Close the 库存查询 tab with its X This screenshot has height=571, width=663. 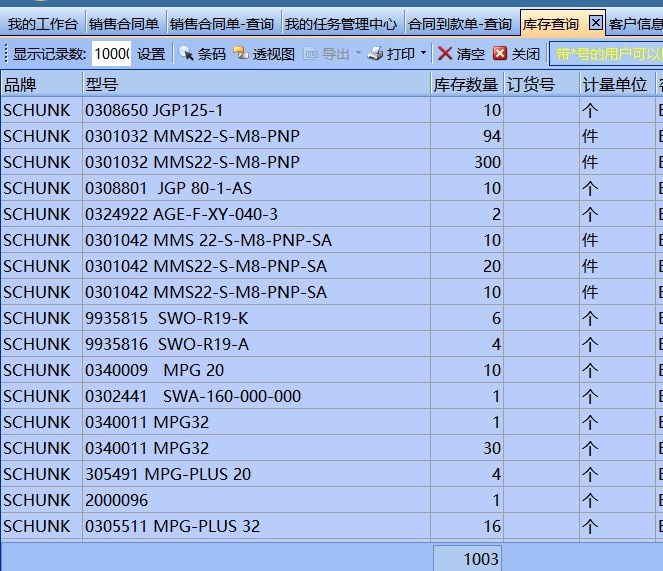[x=596, y=22]
